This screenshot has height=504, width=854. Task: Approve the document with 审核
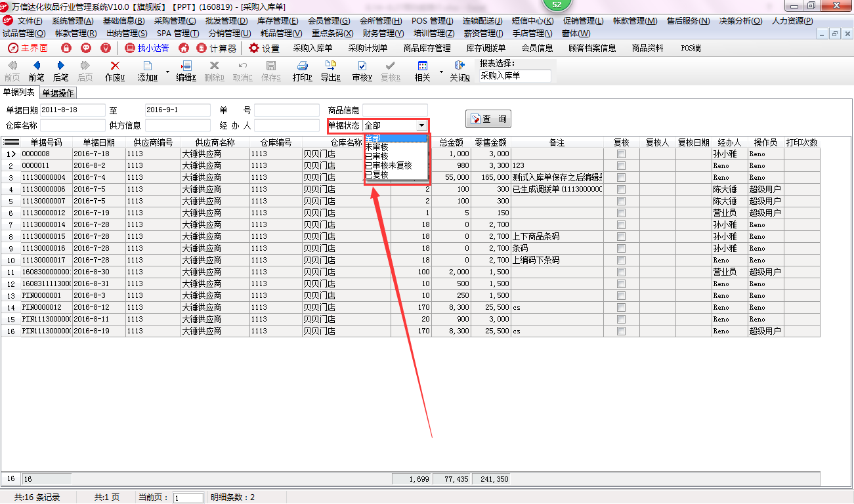362,71
